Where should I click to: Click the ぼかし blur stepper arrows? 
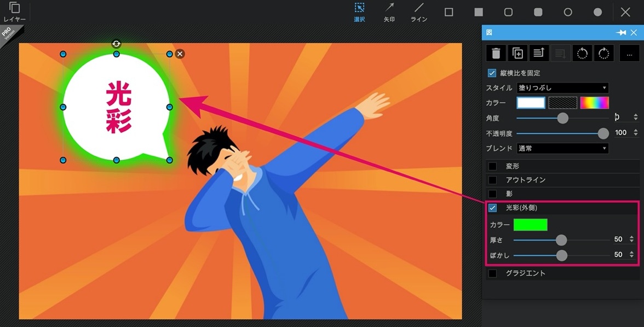(x=633, y=255)
